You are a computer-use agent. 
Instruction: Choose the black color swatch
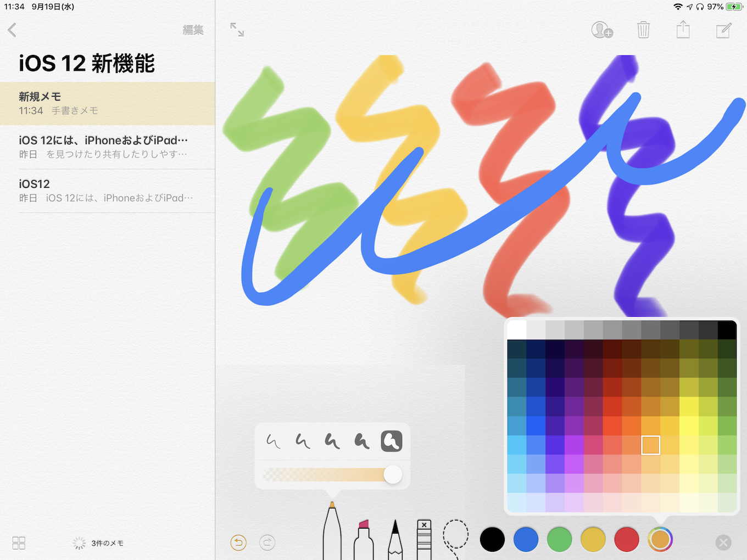pyautogui.click(x=492, y=539)
